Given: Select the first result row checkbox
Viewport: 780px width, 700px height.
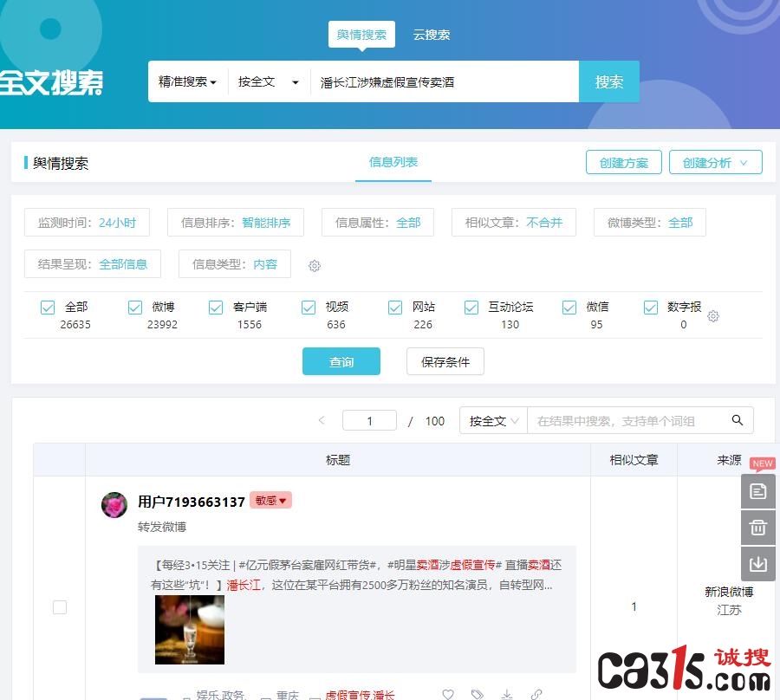Looking at the screenshot, I should (60, 607).
